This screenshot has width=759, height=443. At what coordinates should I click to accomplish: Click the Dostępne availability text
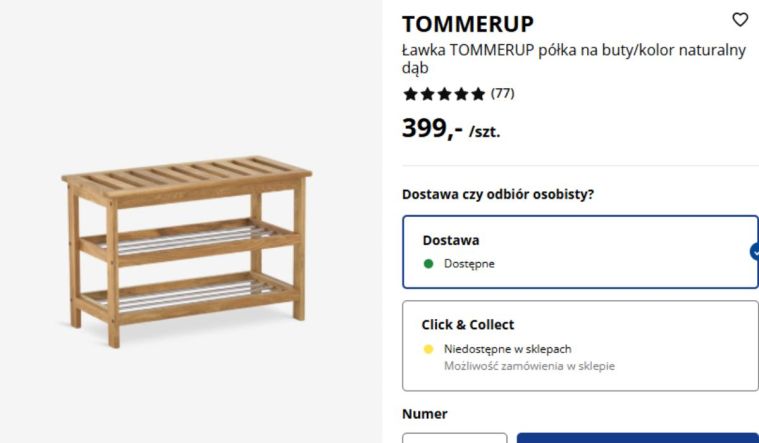469,264
